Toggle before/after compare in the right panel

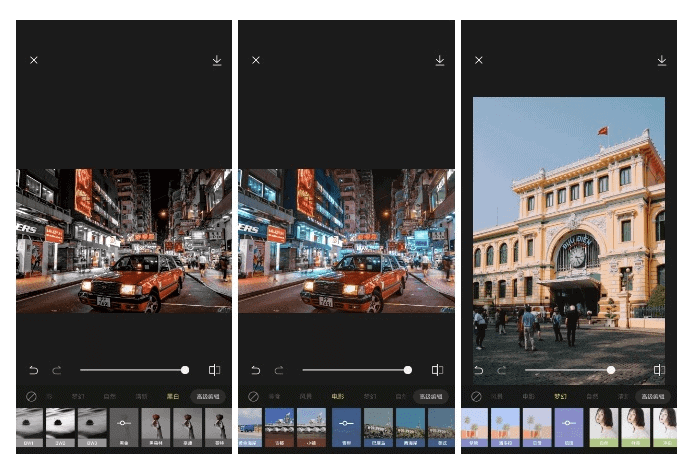click(659, 370)
